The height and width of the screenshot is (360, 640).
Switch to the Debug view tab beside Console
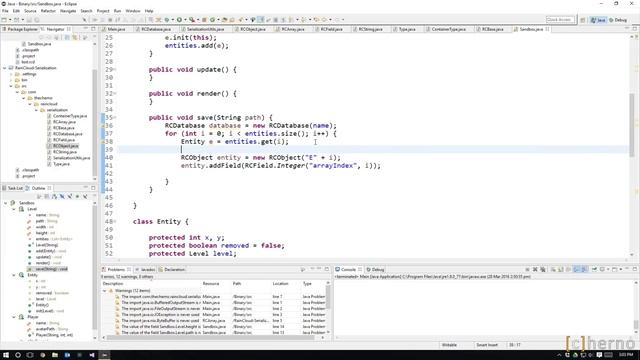(x=375, y=270)
